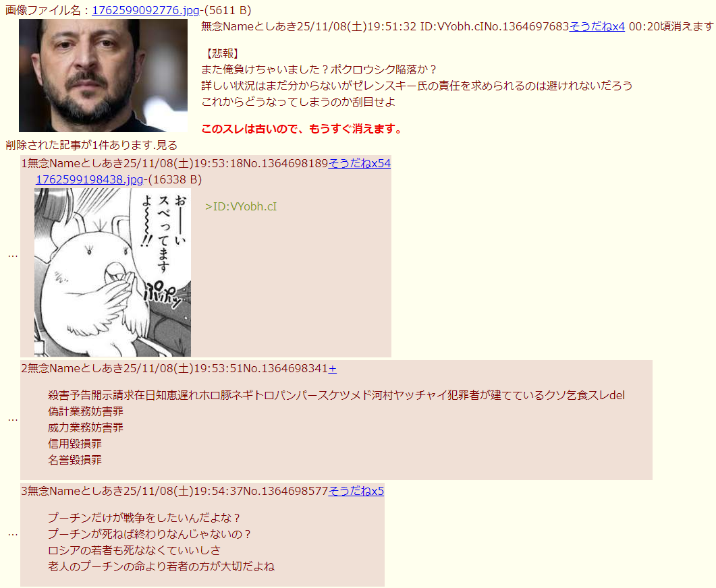Open the … menu beside reply 2
The height and width of the screenshot is (588, 716).
(x=13, y=419)
